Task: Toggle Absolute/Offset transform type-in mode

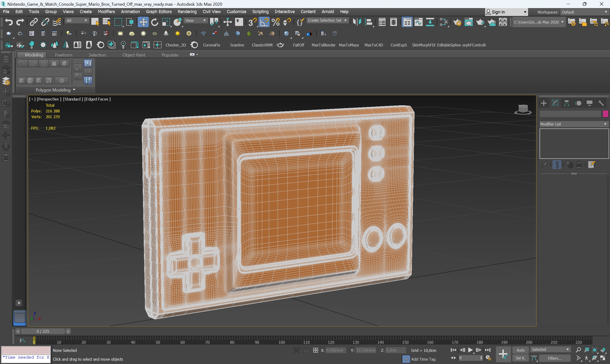Action: (x=316, y=350)
